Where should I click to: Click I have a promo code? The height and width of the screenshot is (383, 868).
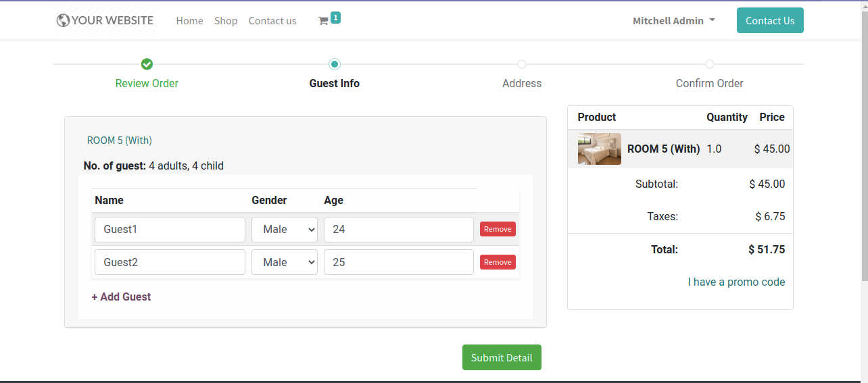(736, 282)
